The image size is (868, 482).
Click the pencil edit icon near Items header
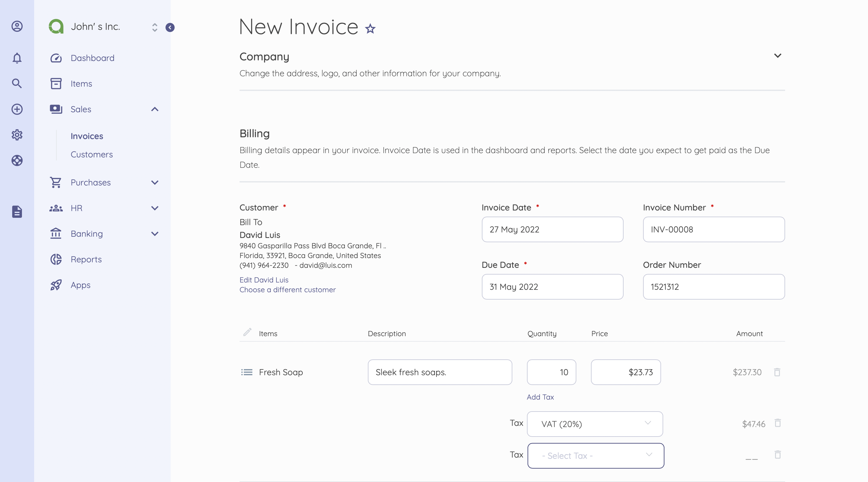247,332
